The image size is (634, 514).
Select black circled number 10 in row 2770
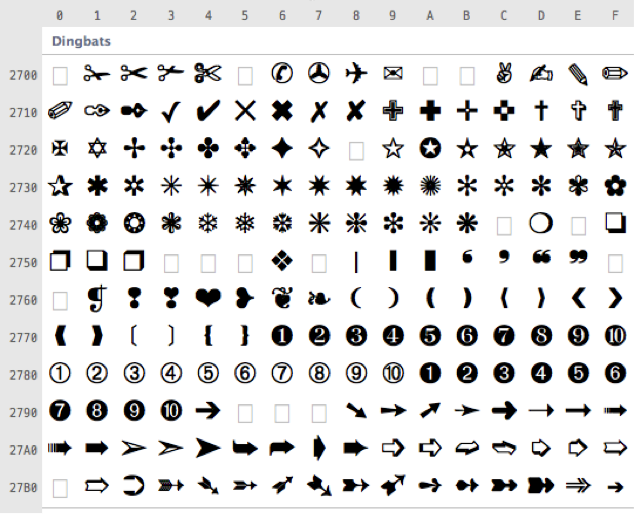click(615, 336)
